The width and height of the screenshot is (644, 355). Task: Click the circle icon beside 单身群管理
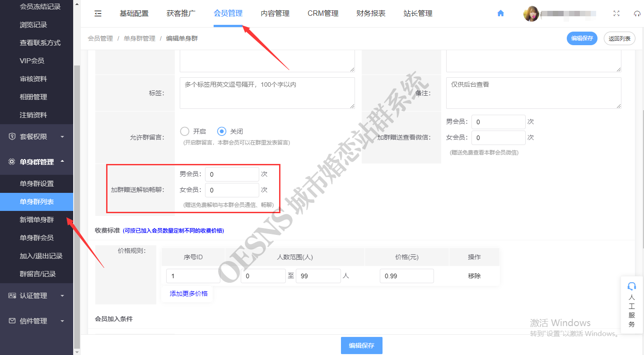[12, 162]
